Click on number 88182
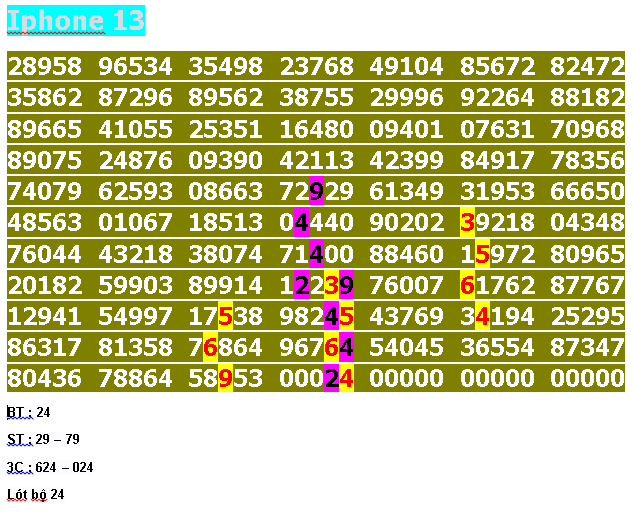This screenshot has width=633, height=514. point(587,98)
